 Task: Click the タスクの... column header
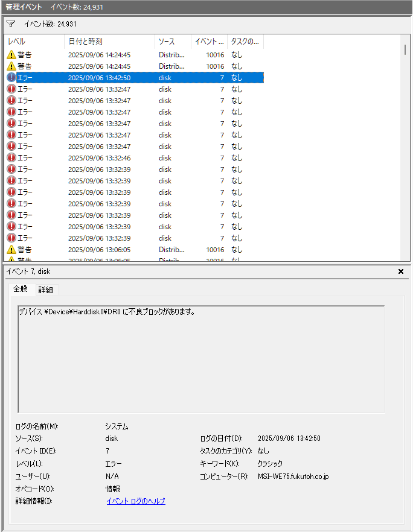tap(245, 42)
